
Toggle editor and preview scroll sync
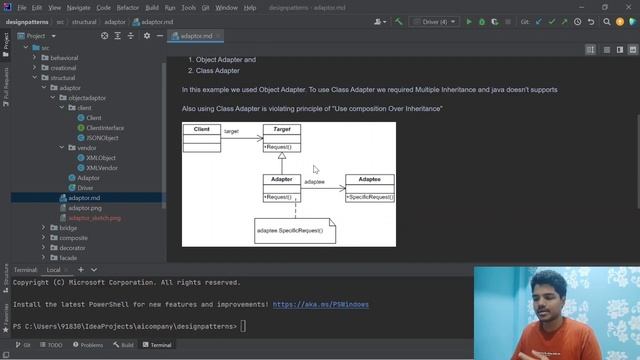pos(590,50)
